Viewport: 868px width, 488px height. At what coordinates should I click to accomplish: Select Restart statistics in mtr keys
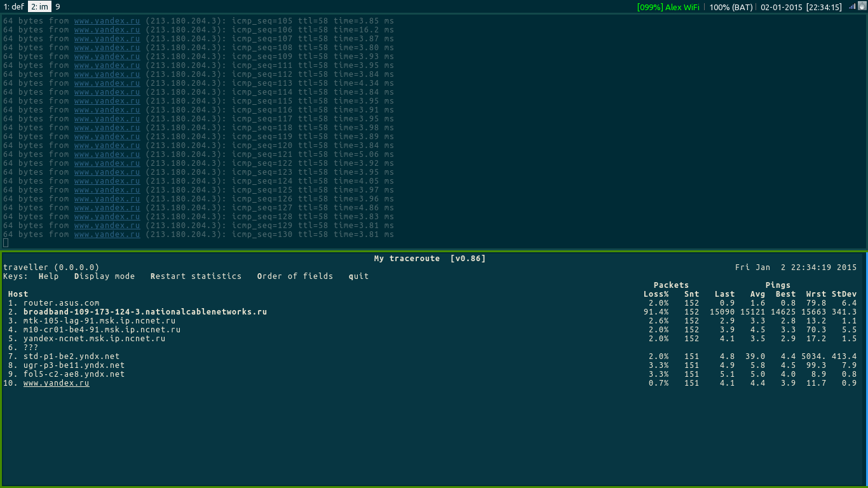point(196,276)
